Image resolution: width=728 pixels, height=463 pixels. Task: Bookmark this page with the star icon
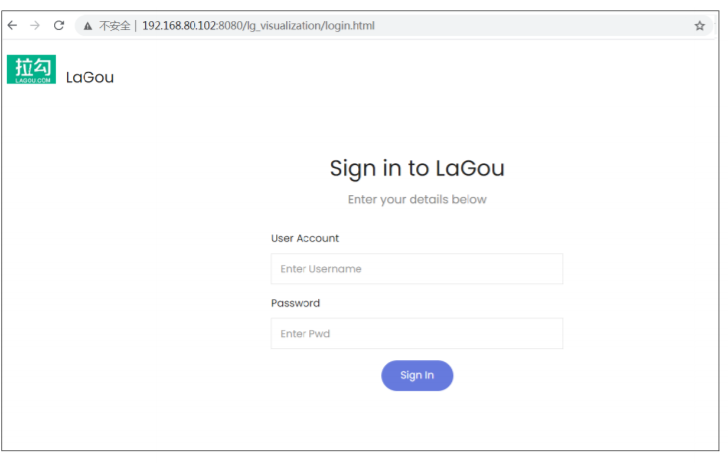[700, 26]
